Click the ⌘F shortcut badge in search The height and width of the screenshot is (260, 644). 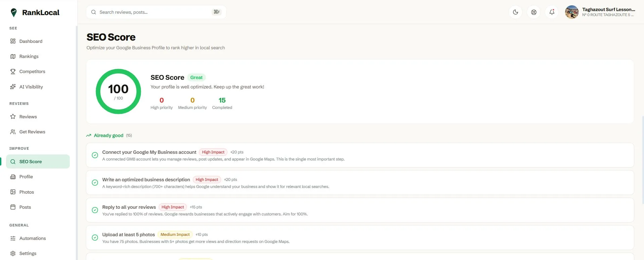click(x=217, y=12)
